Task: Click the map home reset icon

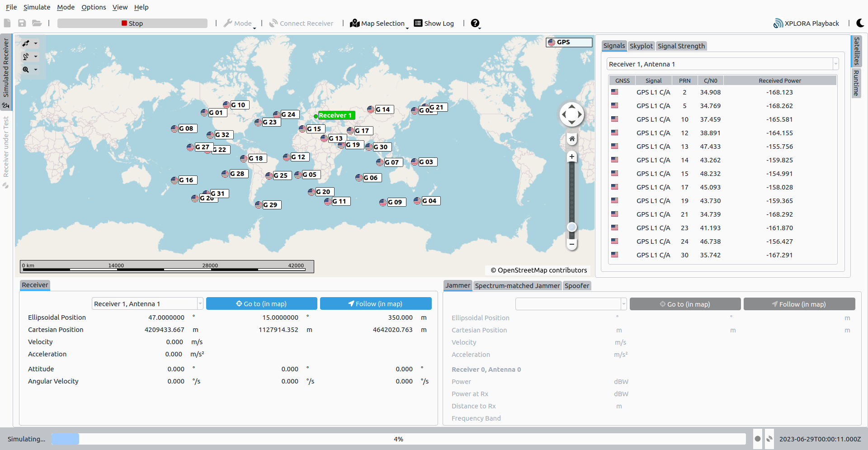Action: (572, 139)
